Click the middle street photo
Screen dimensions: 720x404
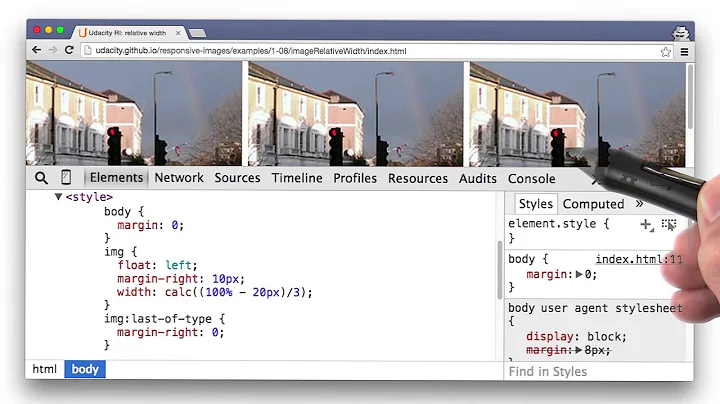coord(356,113)
